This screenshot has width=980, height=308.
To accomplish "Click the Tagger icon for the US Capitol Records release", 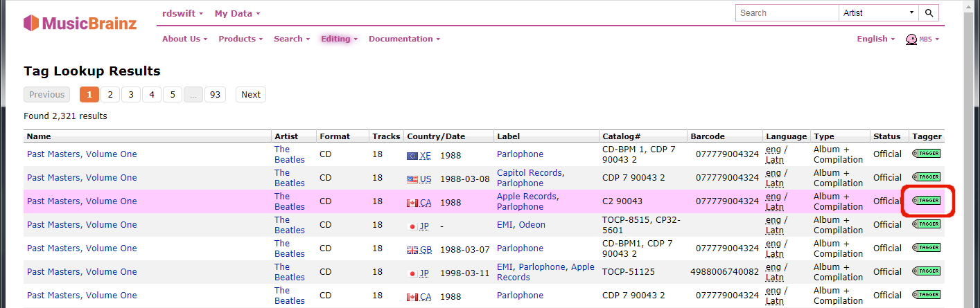I will [x=927, y=177].
